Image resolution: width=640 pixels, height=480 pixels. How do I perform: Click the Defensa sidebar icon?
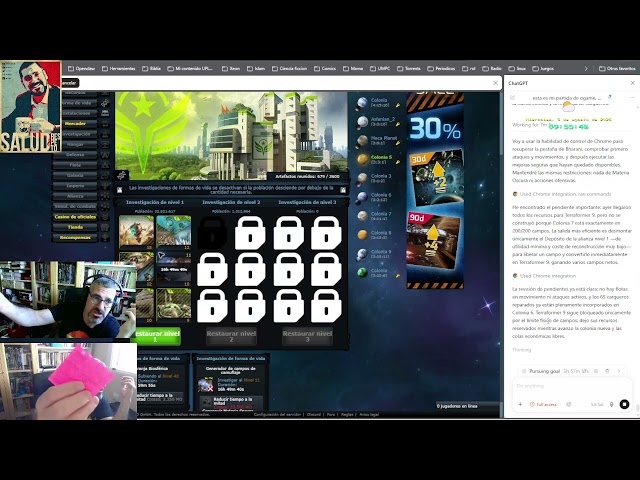[x=105, y=155]
